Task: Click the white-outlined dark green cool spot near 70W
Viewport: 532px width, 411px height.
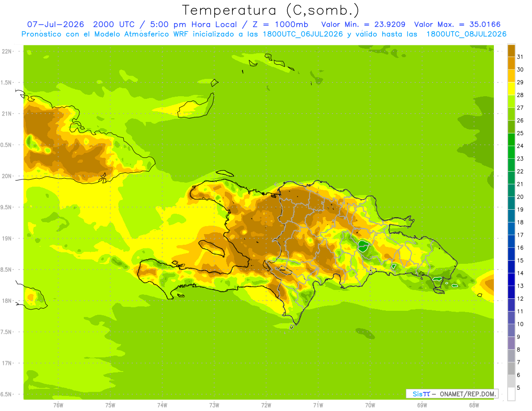Action: pyautogui.click(x=364, y=246)
